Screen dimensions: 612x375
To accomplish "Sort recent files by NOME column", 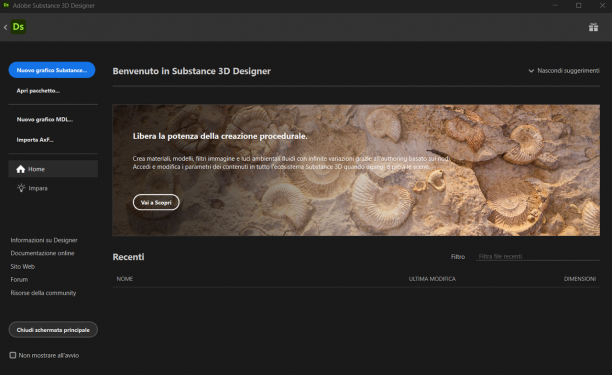I will [x=125, y=279].
